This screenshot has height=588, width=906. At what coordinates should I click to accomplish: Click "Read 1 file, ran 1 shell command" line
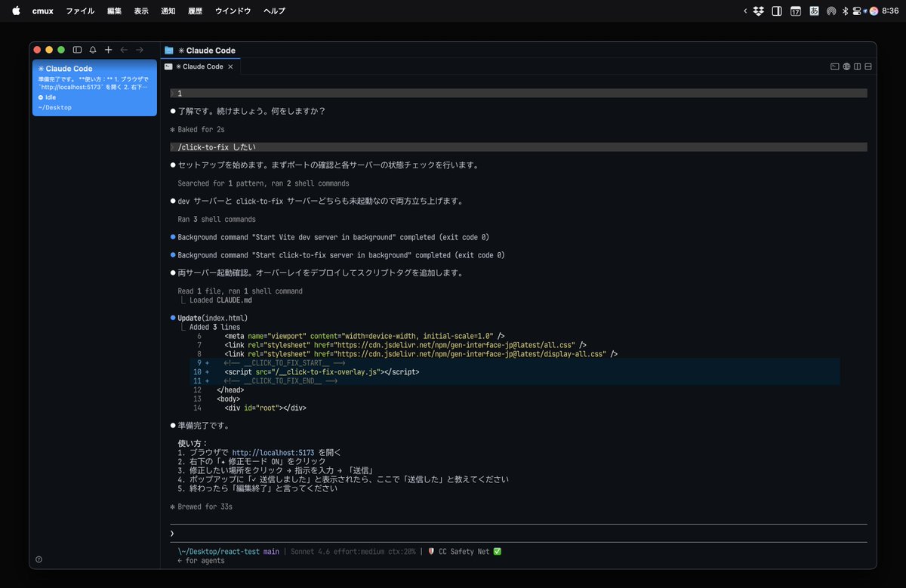[x=240, y=291]
